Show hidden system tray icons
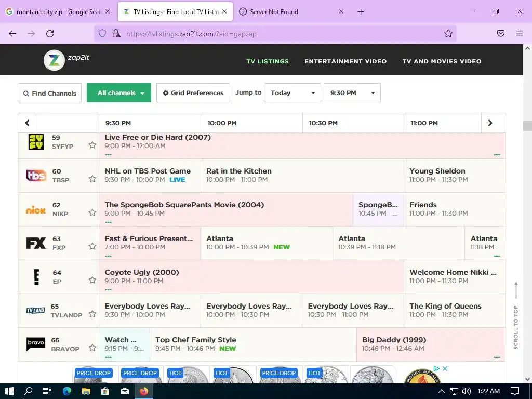This screenshot has width=532, height=399. 442,391
